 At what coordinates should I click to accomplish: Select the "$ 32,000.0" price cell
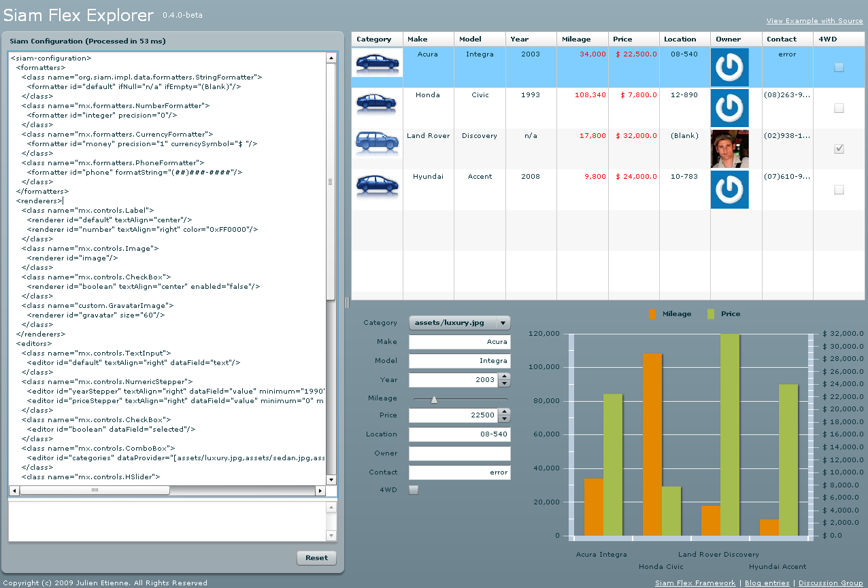pyautogui.click(x=636, y=136)
